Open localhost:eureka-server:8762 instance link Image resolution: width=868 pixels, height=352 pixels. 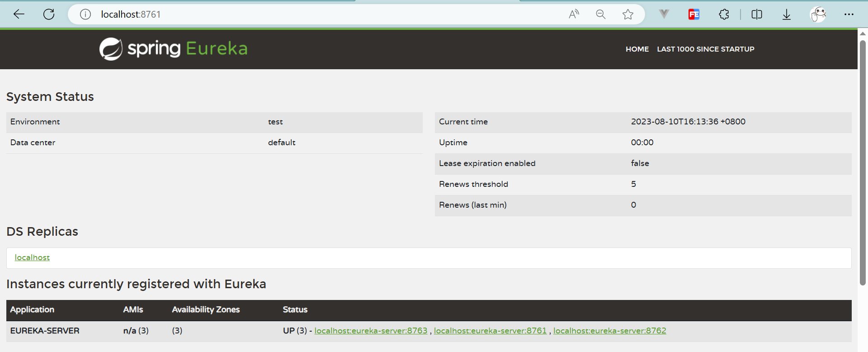point(610,331)
